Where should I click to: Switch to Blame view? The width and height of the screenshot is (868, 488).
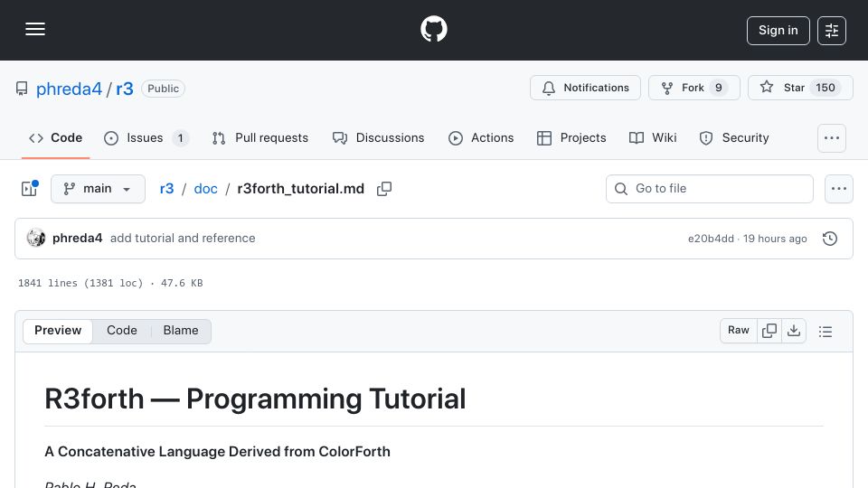pyautogui.click(x=181, y=331)
